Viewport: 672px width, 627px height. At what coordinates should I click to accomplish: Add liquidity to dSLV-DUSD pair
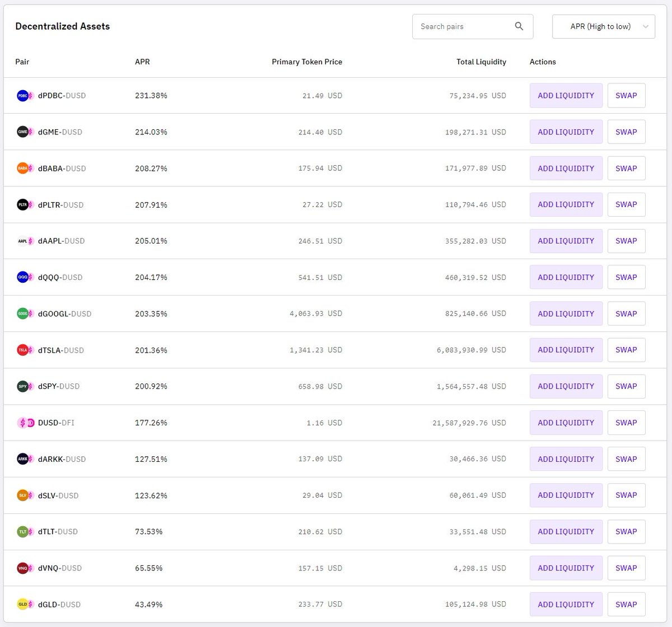point(566,495)
